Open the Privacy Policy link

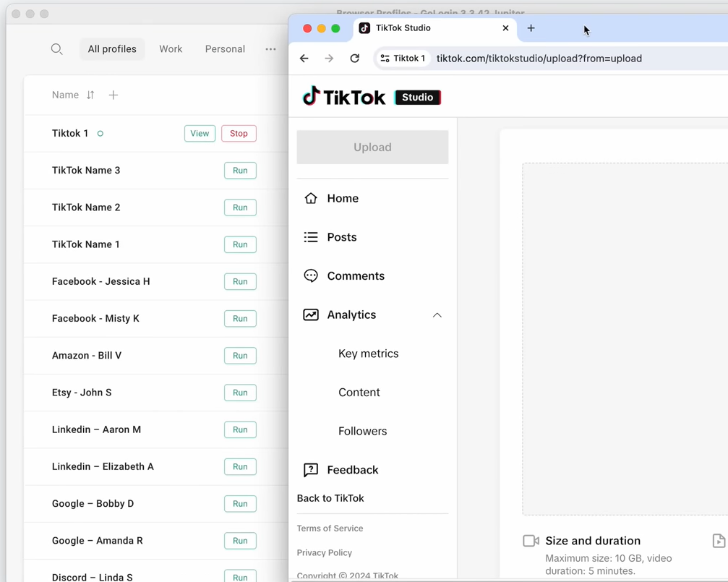(324, 553)
